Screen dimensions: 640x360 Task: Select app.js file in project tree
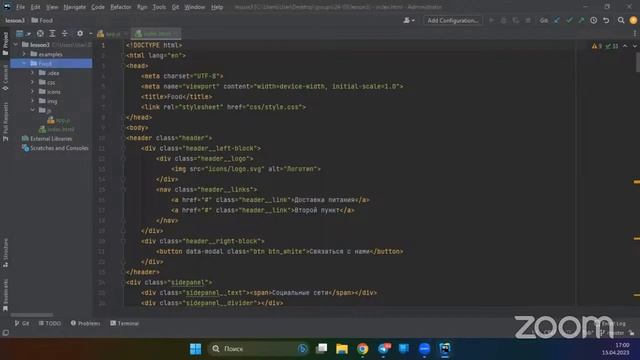point(59,120)
